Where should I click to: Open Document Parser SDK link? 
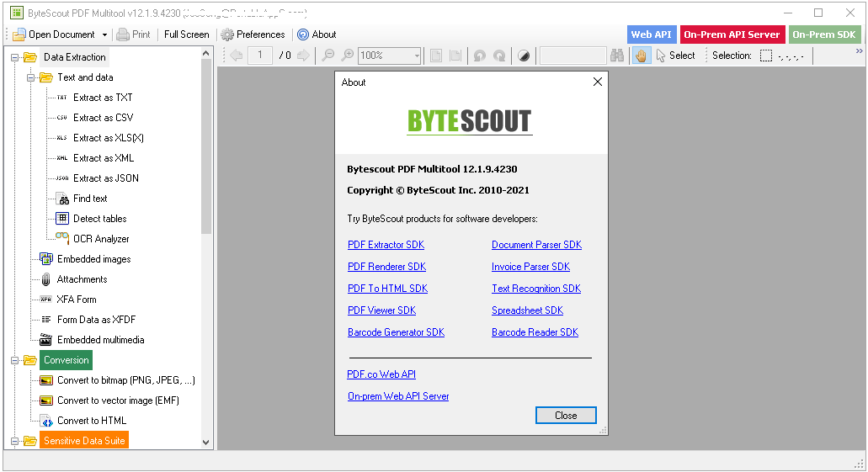[x=536, y=245]
